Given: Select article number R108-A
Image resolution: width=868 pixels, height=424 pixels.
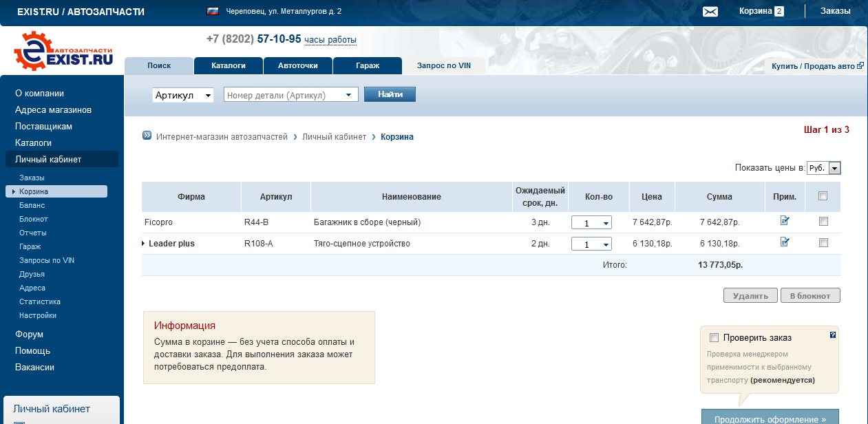Looking at the screenshot, I should pyautogui.click(x=258, y=244).
